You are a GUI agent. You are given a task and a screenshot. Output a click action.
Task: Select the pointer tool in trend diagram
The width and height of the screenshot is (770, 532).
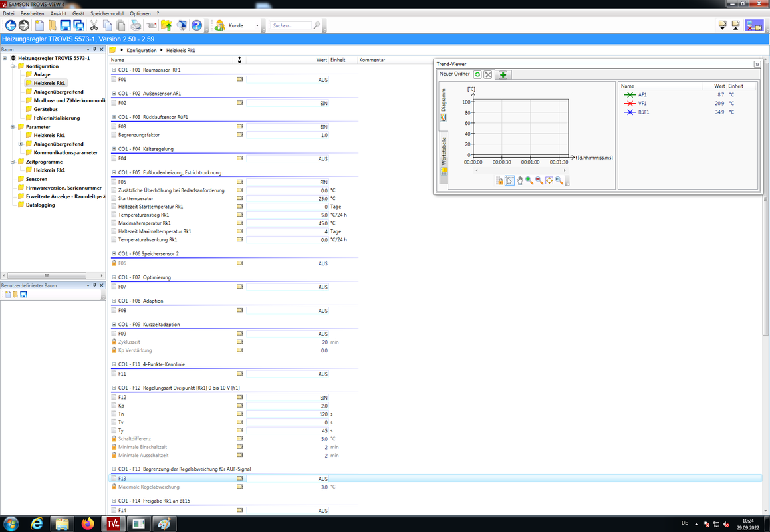coord(509,181)
